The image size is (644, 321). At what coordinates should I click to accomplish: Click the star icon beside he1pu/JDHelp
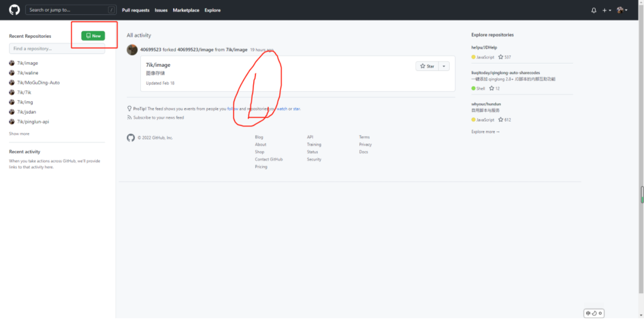point(501,57)
